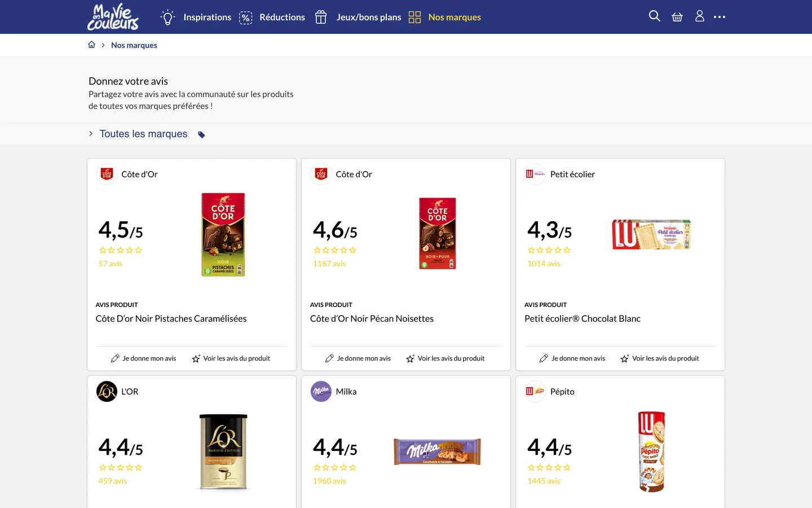
Task: Open the Ma Vie en Couleurs logo
Action: [113, 17]
